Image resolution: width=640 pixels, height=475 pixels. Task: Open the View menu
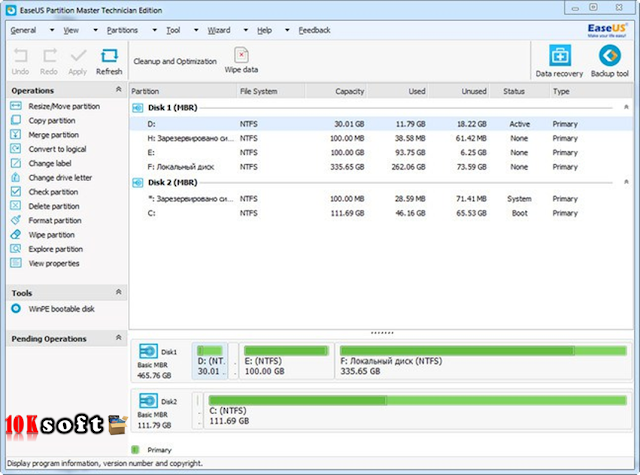[x=71, y=30]
